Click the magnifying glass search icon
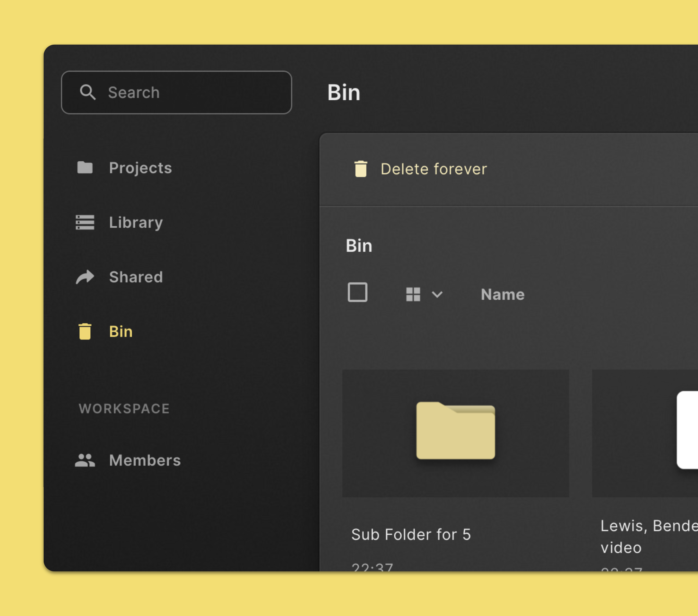The width and height of the screenshot is (698, 616). pyautogui.click(x=87, y=92)
